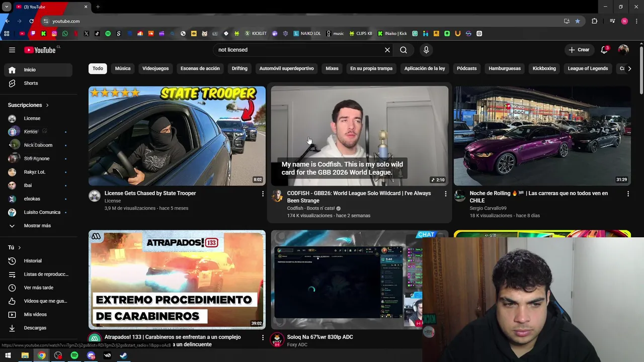Open the Crear menu
This screenshot has width=644, height=362.
579,50
